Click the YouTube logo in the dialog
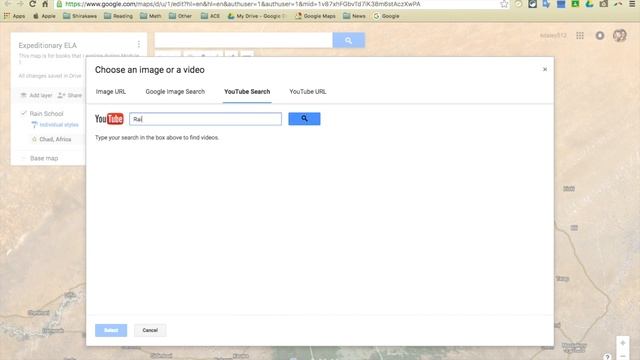 tap(109, 119)
